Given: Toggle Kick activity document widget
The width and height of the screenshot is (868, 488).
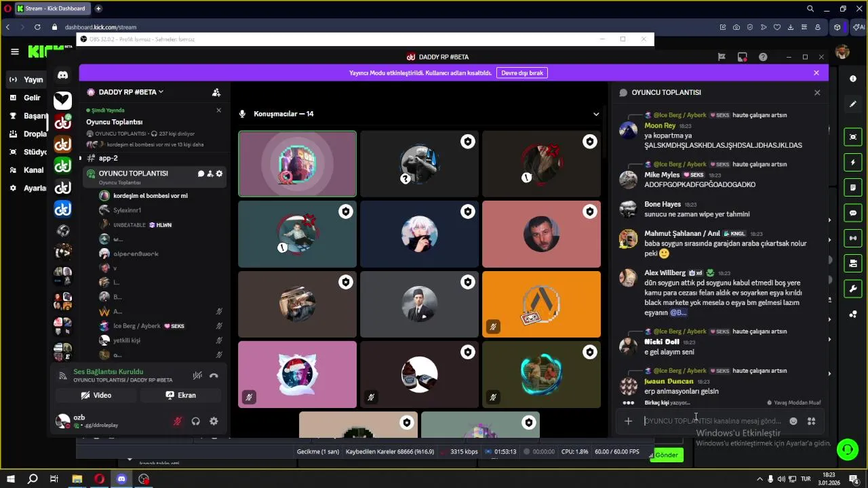Looking at the screenshot, I should click(853, 188).
